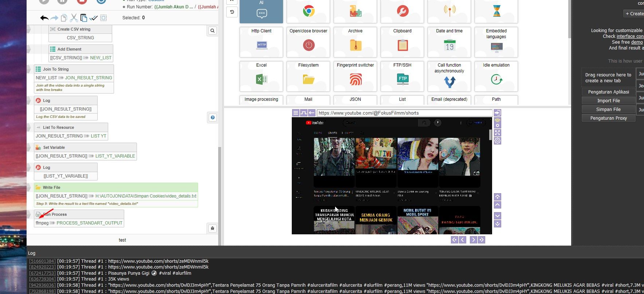The height and width of the screenshot is (294, 644).
Task: Open the List module
Action: click(x=402, y=100)
